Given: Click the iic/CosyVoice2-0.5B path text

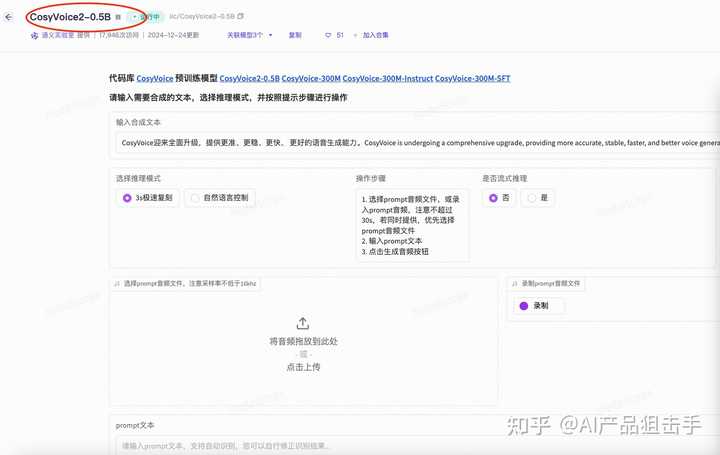Looking at the screenshot, I should tap(202, 16).
